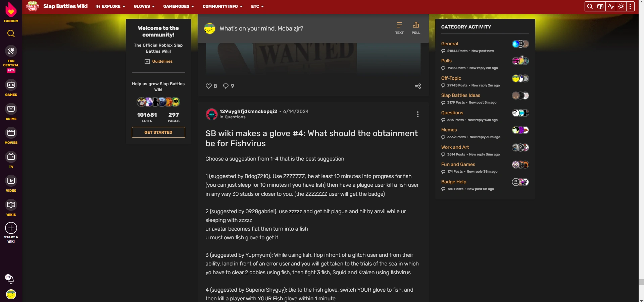Open recent wiki activity icon

[611, 6]
